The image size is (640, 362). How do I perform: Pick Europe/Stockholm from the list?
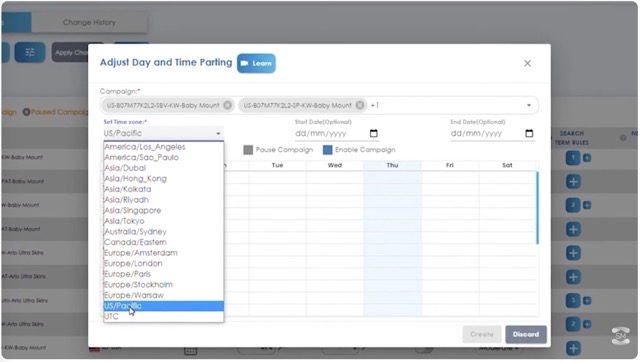163,285
